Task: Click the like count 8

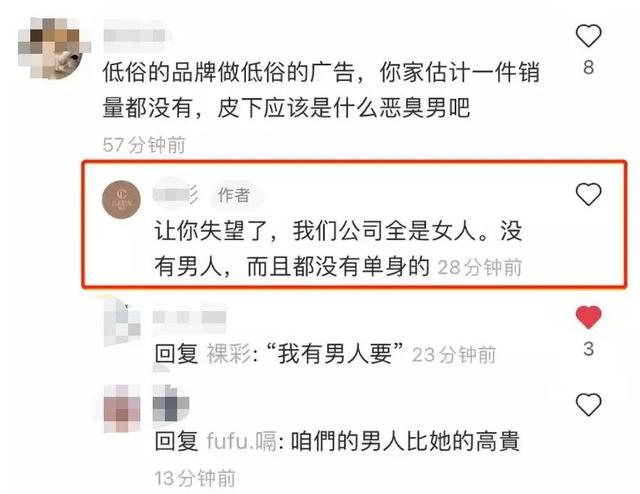Action: point(588,67)
